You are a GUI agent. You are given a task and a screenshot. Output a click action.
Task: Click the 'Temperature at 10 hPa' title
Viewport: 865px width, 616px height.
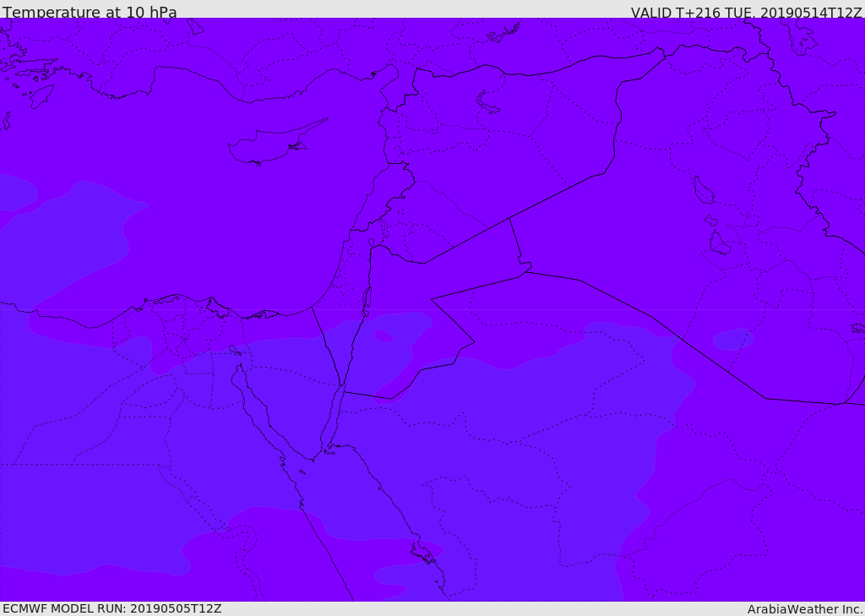(90, 12)
